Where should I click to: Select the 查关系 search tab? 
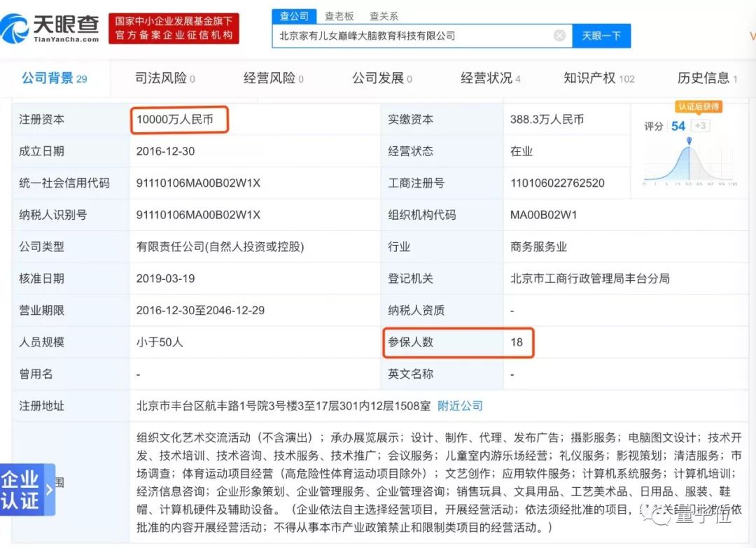[384, 16]
